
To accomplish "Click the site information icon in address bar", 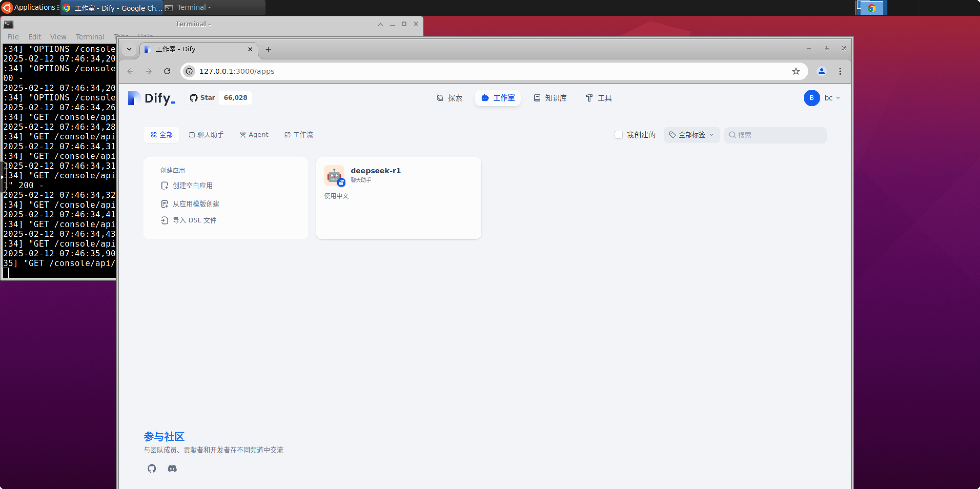I will 189,71.
